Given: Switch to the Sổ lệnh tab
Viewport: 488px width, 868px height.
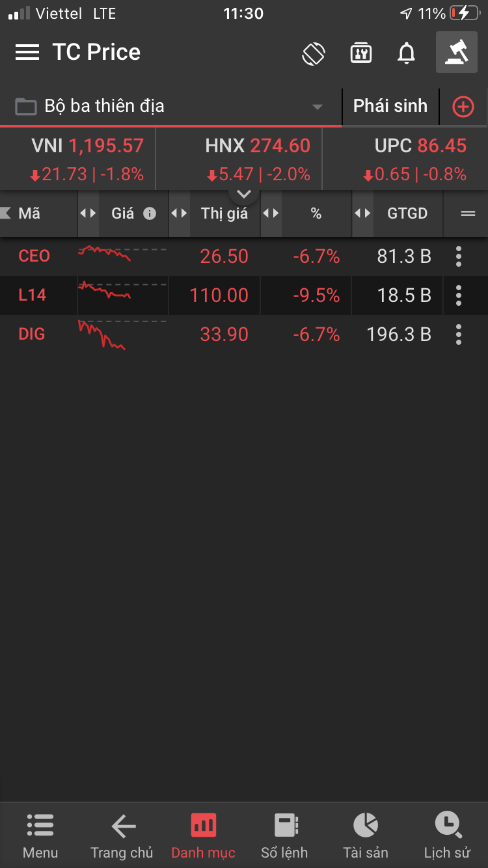Looking at the screenshot, I should pos(284,835).
